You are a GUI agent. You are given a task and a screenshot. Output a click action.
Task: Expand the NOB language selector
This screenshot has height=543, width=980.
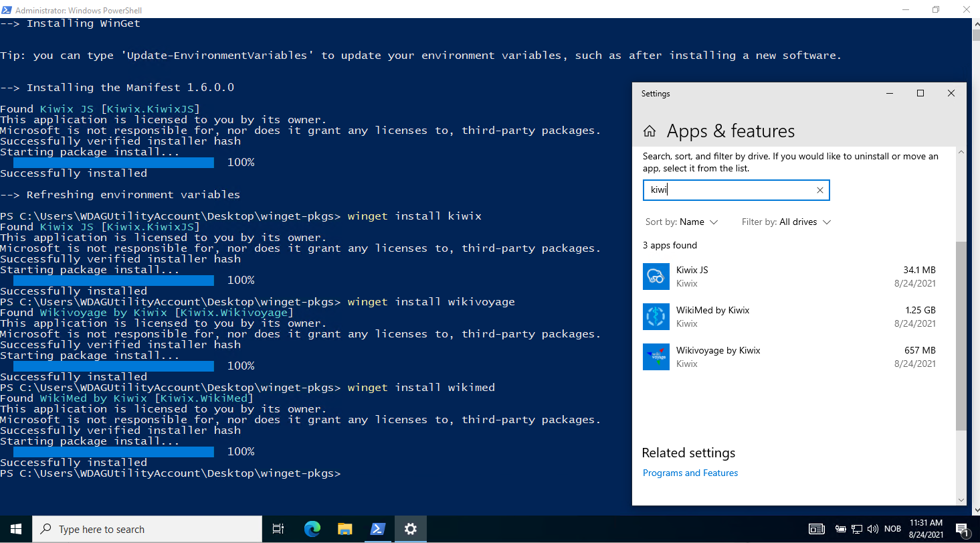[892, 529]
